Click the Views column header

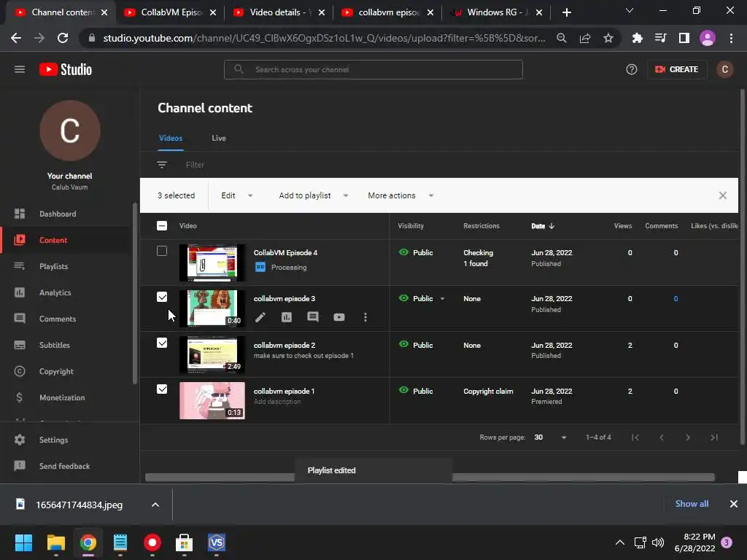tap(623, 226)
